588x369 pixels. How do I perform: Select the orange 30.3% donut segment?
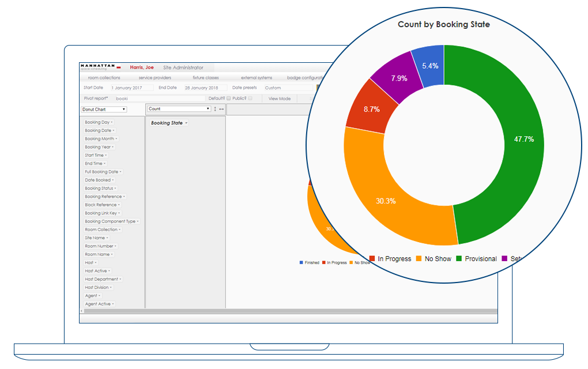pos(386,201)
